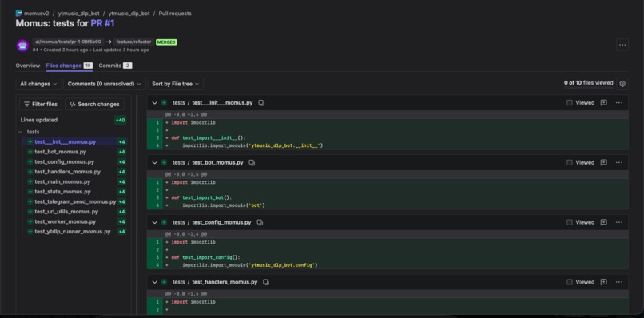Click 'def test_import_bot():' code line

(x=201, y=197)
